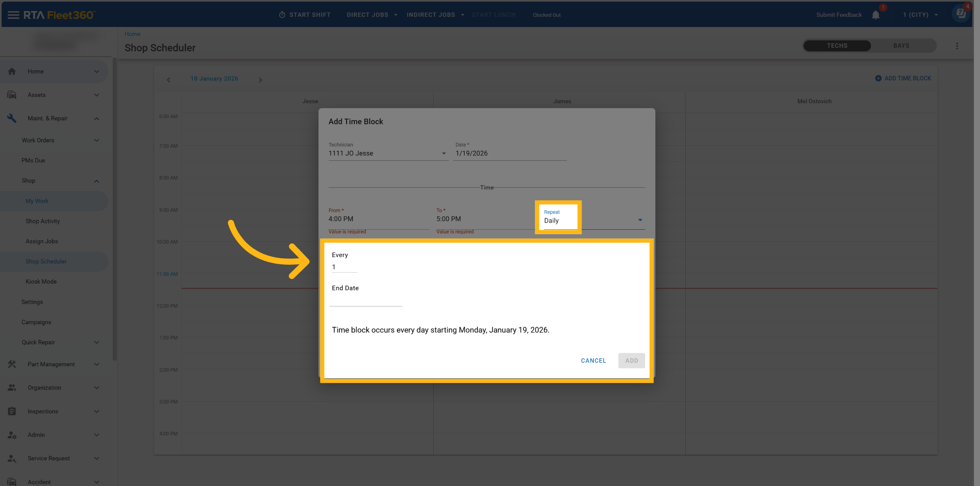
Task: Open the help chat icon
Action: click(x=961, y=13)
